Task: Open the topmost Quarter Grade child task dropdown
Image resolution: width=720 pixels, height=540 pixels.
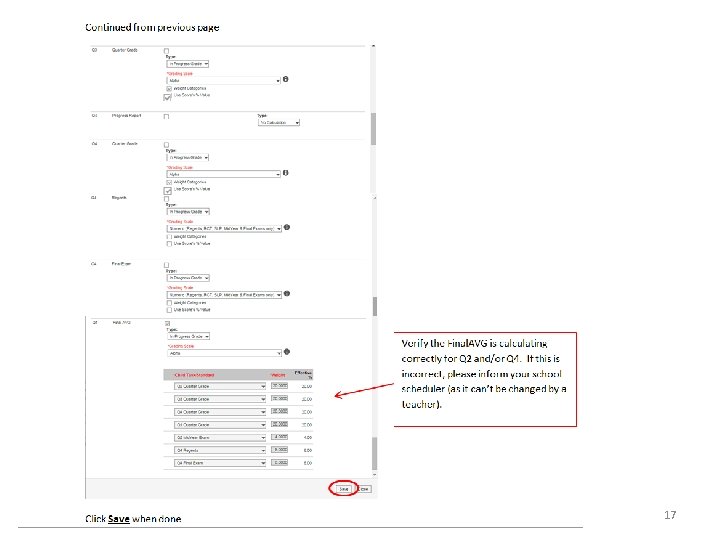Action: (x=220, y=387)
